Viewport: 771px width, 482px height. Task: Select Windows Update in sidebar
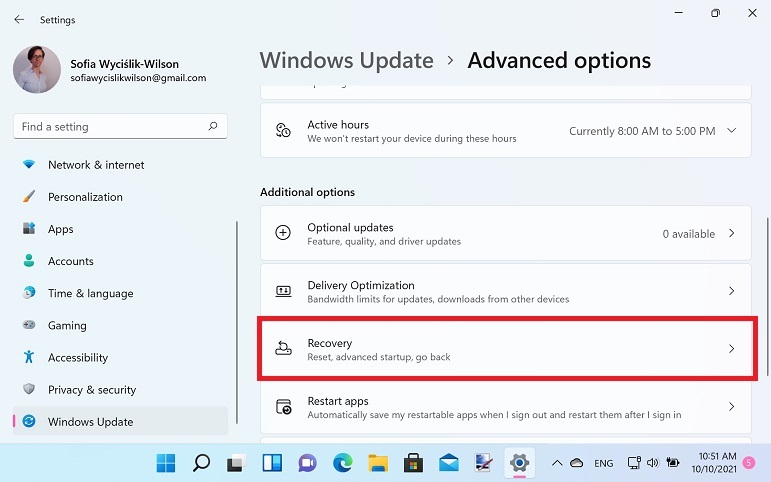(120, 422)
